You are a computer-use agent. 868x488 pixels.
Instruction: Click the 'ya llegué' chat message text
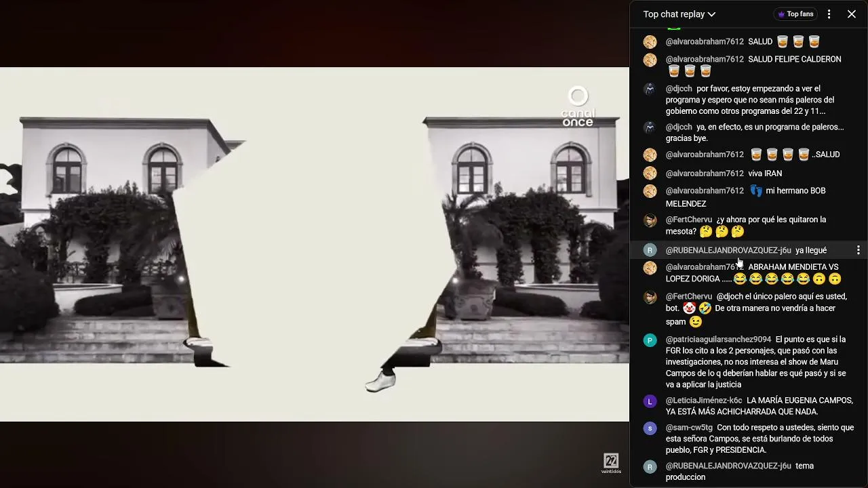811,250
